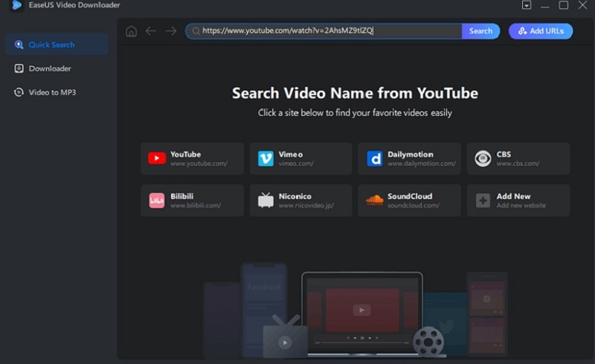Open www.dailymotion.com/ site link text

pyautogui.click(x=422, y=163)
